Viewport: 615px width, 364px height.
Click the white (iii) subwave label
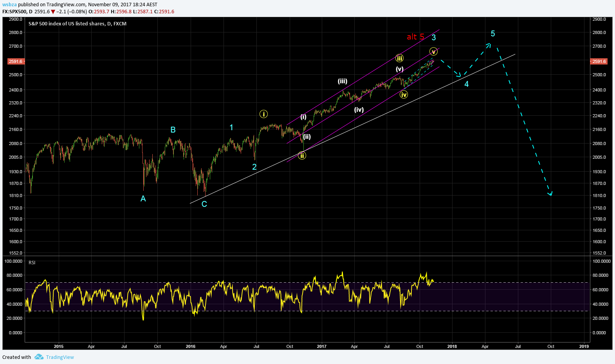(x=343, y=81)
